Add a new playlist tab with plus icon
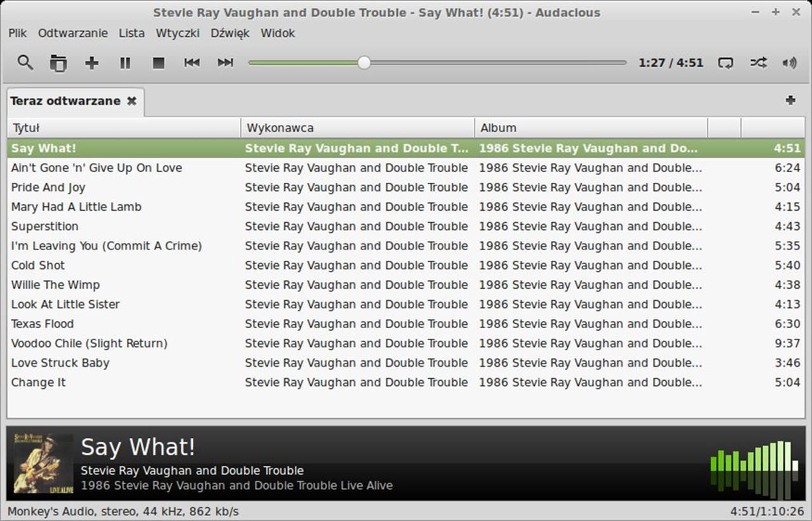Image resolution: width=812 pixels, height=521 pixels. coord(790,100)
